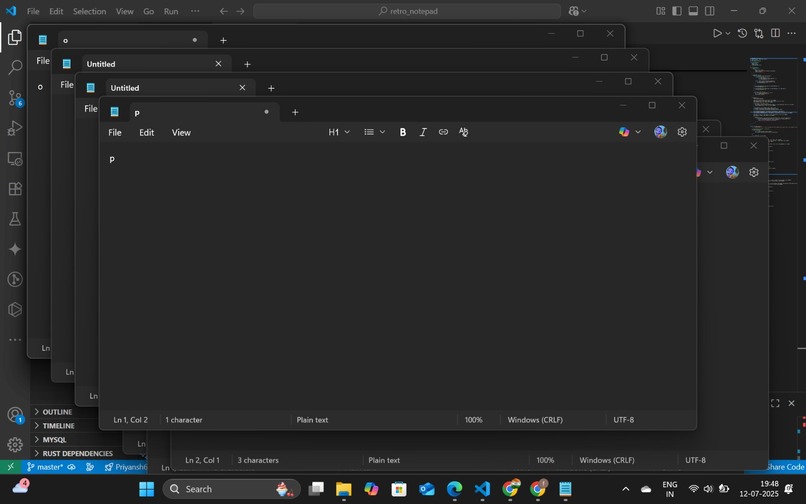This screenshot has width=806, height=504.
Task: Open VS Code Selection menu
Action: point(89,11)
